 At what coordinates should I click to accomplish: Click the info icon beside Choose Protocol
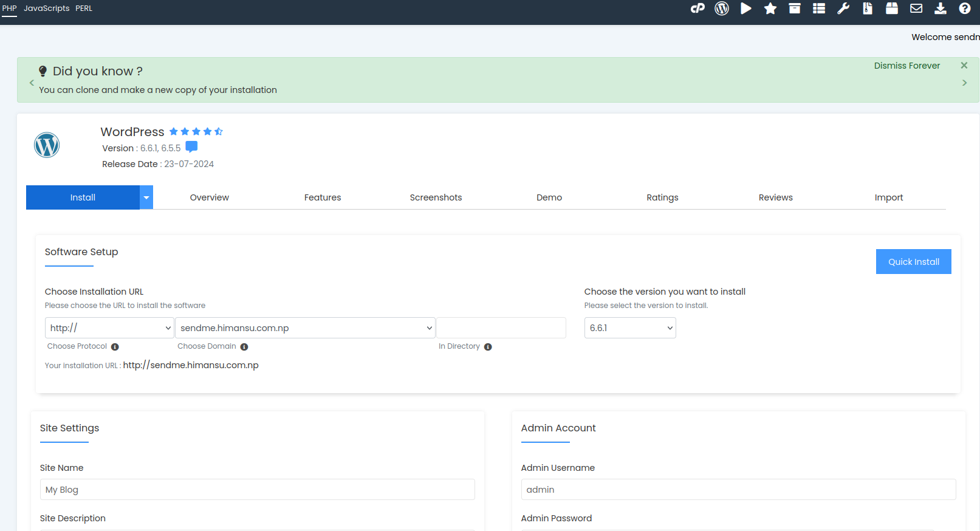point(115,347)
